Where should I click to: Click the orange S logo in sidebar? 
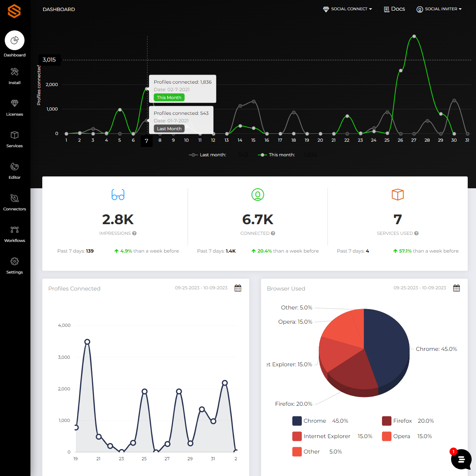click(14, 11)
